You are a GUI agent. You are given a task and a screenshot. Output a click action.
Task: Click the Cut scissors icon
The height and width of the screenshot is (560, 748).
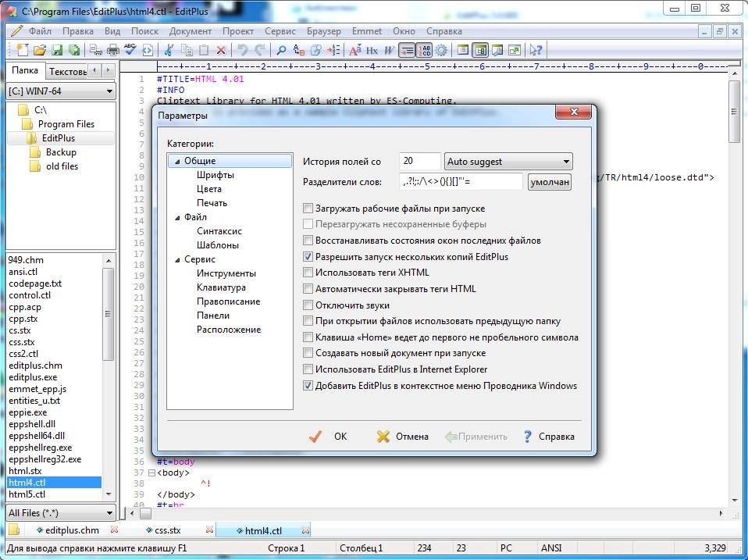click(x=169, y=50)
